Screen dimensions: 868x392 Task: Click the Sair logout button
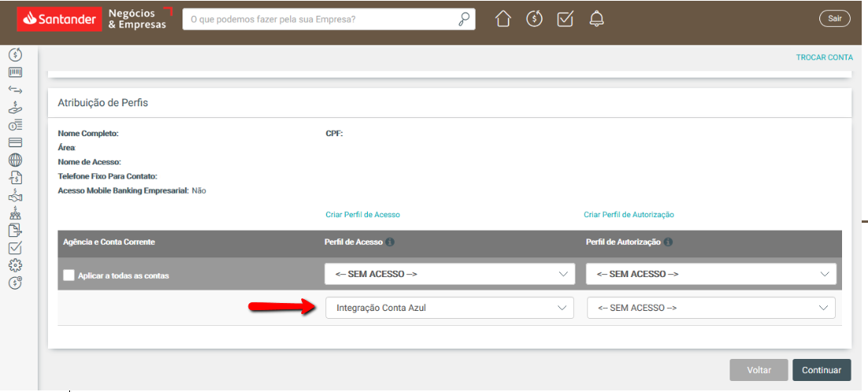(x=834, y=19)
